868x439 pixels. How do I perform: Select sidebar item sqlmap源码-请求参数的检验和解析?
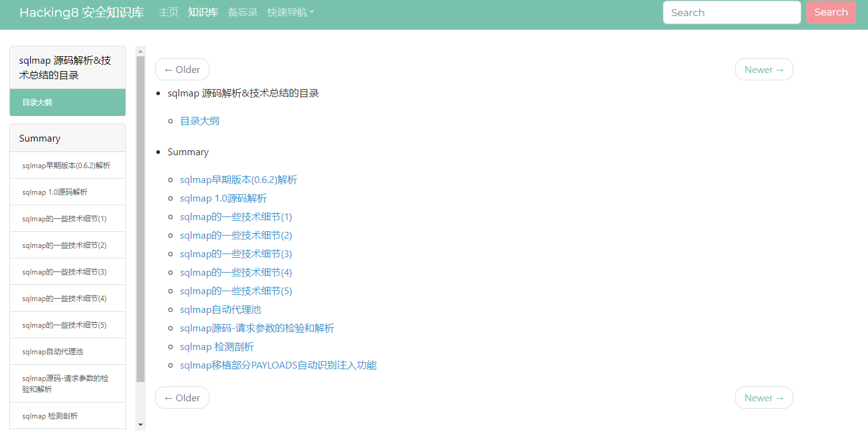pyautogui.click(x=67, y=383)
